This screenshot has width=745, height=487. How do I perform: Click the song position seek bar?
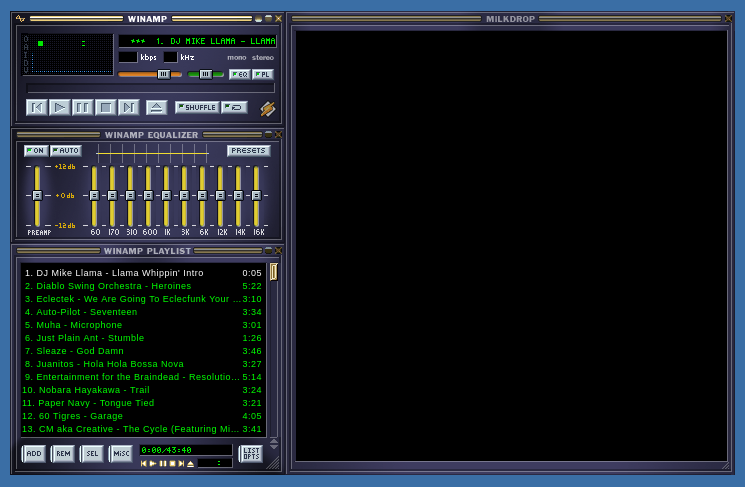coord(150,88)
